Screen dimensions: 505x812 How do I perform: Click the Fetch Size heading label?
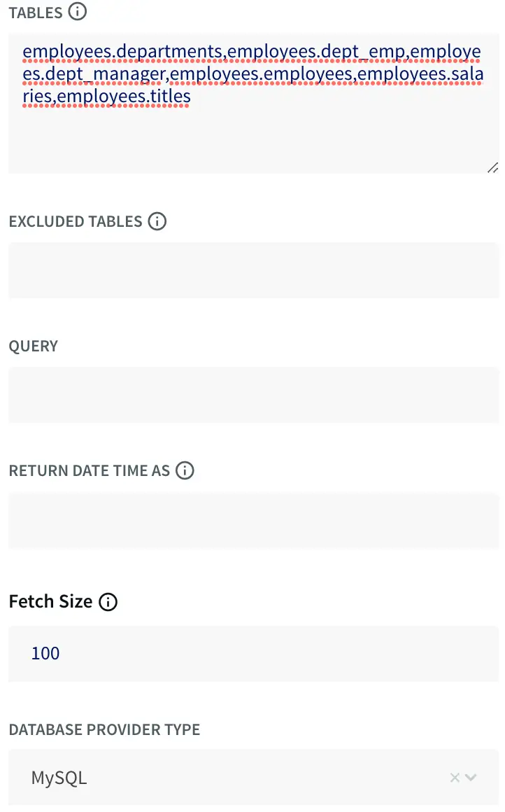50,602
